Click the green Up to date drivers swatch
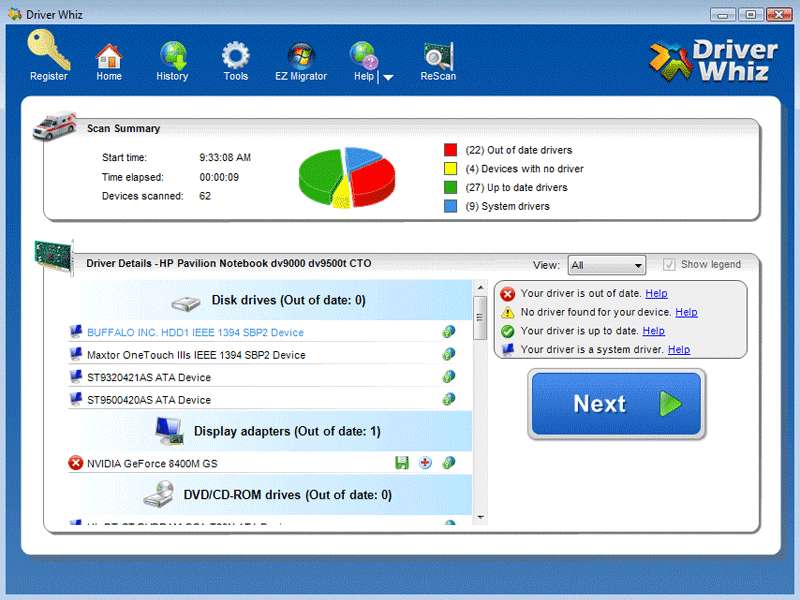The height and width of the screenshot is (600, 800). (450, 187)
